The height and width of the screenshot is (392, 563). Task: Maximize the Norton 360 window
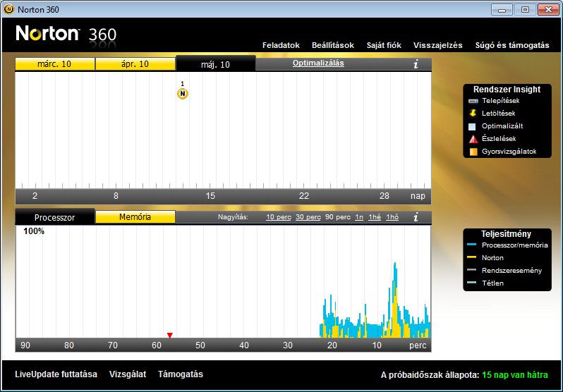525,10
